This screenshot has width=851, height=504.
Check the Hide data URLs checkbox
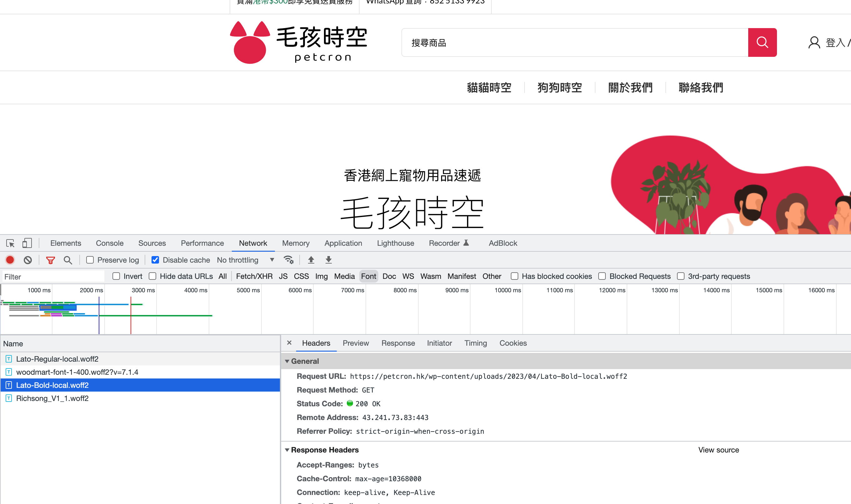(x=152, y=276)
